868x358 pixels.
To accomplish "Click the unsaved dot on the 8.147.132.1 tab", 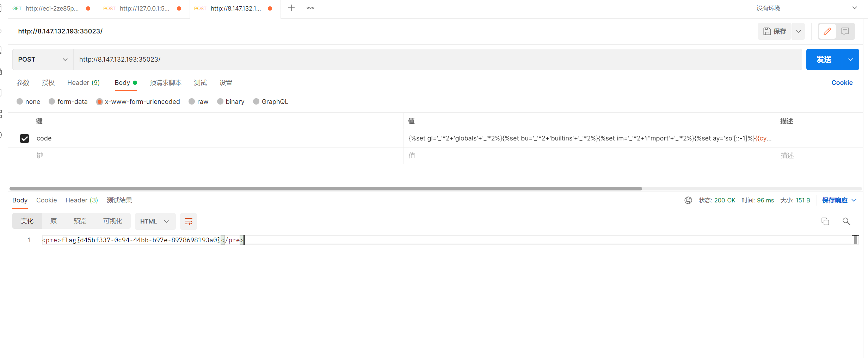I will [x=270, y=8].
